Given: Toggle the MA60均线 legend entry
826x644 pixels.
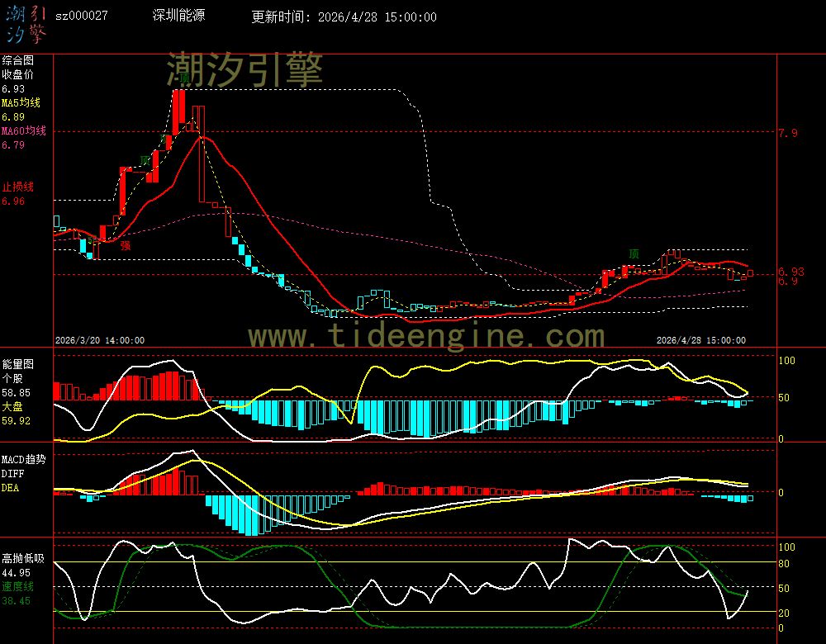Looking at the screenshot, I should (23, 131).
